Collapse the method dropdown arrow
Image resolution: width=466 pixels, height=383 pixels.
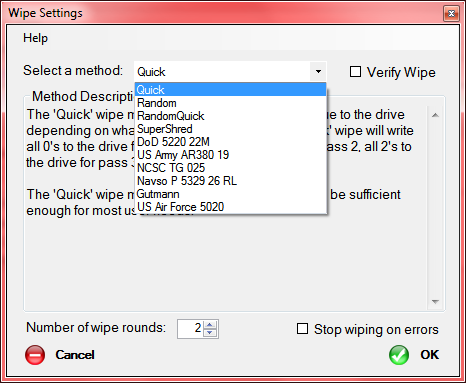coord(318,71)
